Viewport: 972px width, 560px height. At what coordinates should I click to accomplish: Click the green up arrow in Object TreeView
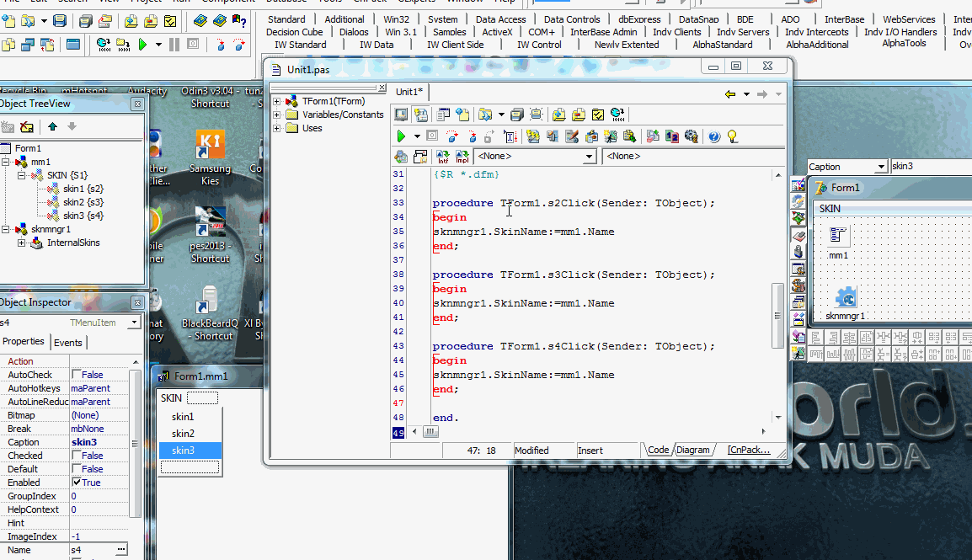point(53,126)
